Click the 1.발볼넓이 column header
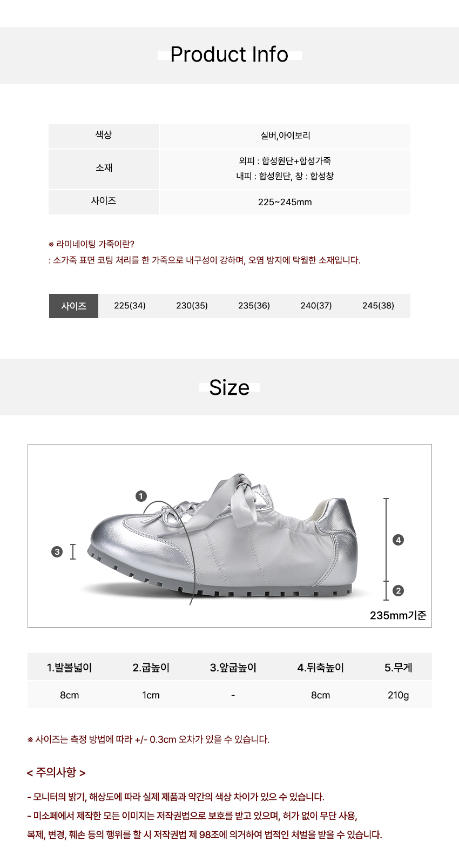 69,668
